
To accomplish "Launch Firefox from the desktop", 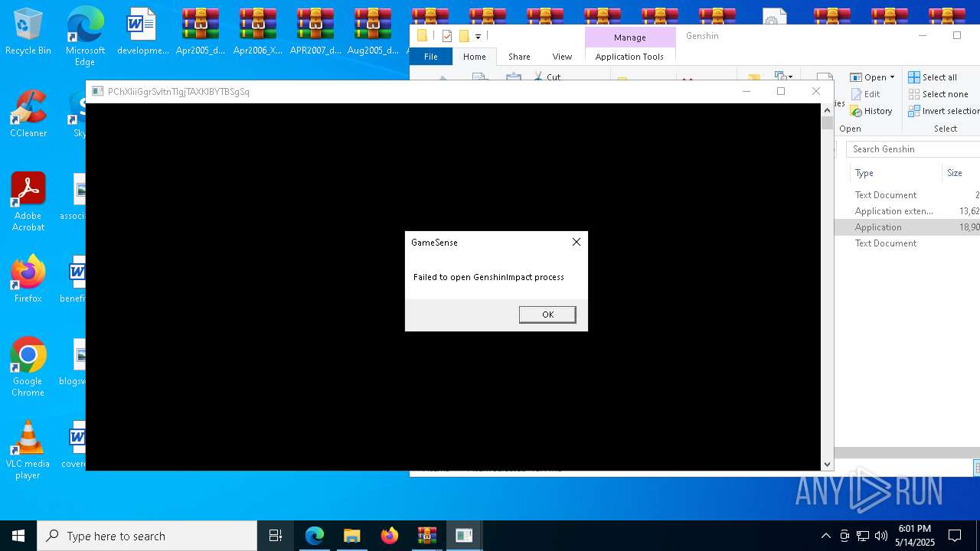I will (28, 279).
